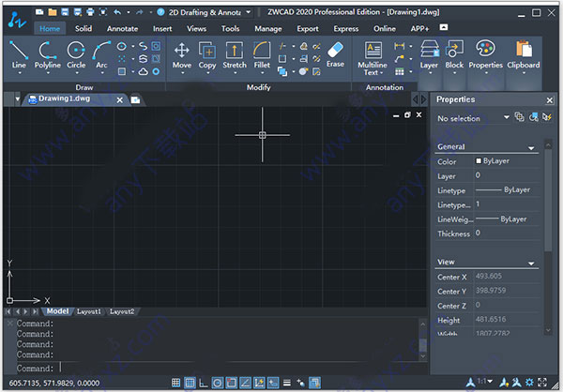
Task: Activate the Copy tool
Action: click(207, 53)
